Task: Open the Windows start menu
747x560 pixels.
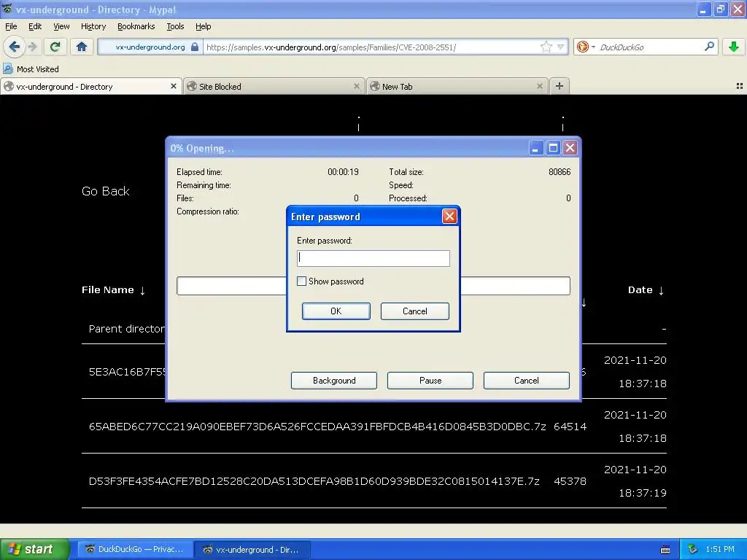Action: (x=35, y=549)
